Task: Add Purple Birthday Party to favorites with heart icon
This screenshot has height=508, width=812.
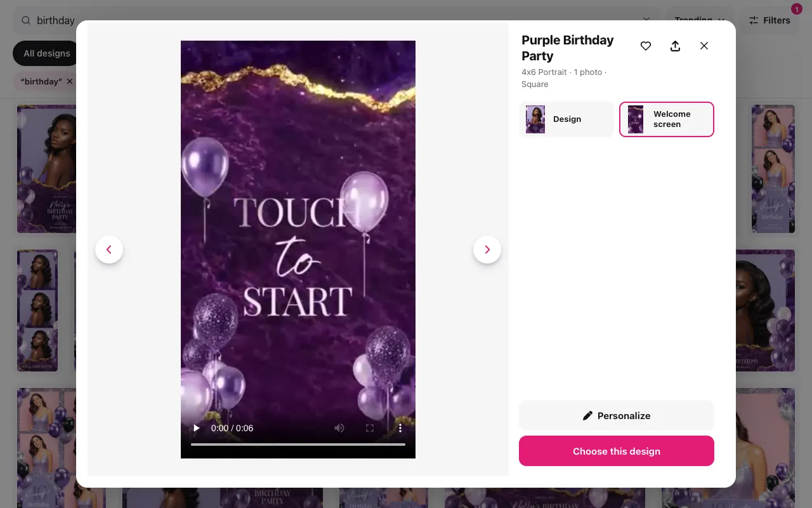Action: pyautogui.click(x=646, y=46)
